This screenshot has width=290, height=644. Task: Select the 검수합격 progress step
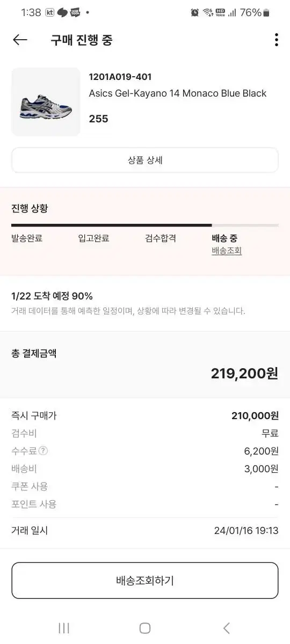[x=161, y=238]
